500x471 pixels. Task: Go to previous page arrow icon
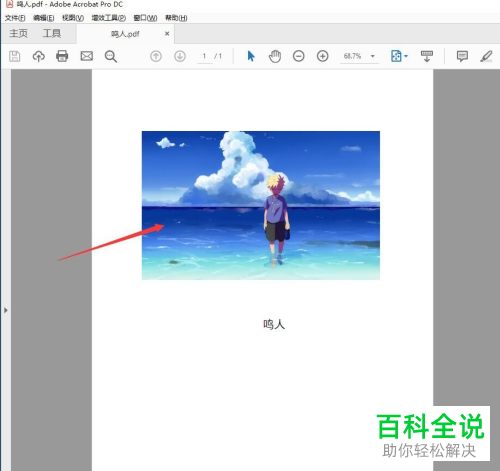[156, 56]
